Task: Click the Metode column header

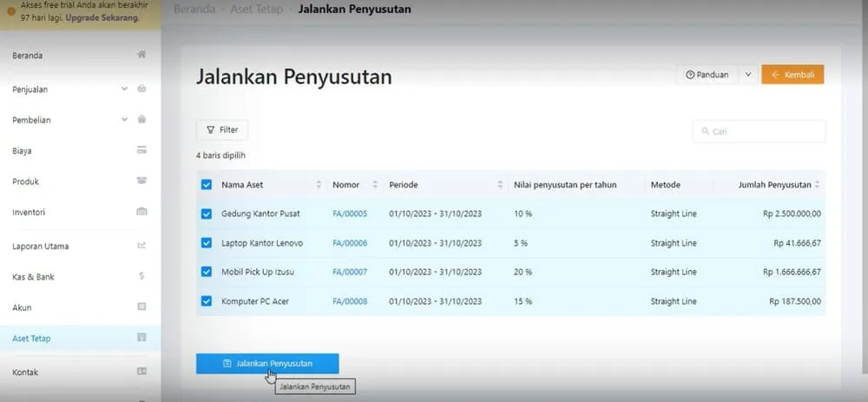Action: [x=666, y=185]
